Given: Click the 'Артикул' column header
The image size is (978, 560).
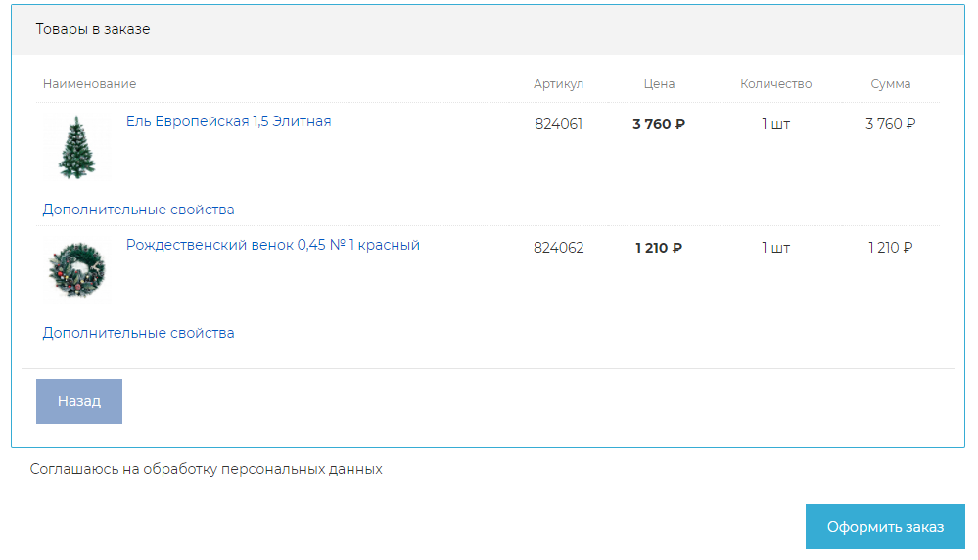Looking at the screenshot, I should point(558,84).
